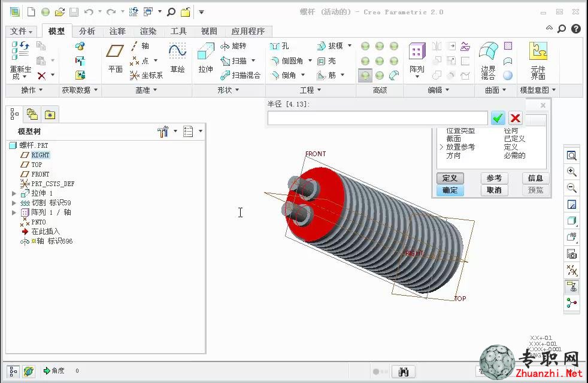Expand the 拉伸 1 tree node
Viewport: 588px width, 383px height.
coord(14,193)
